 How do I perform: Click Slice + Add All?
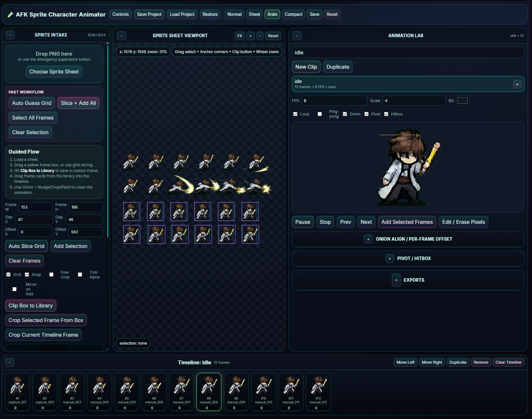79,103
